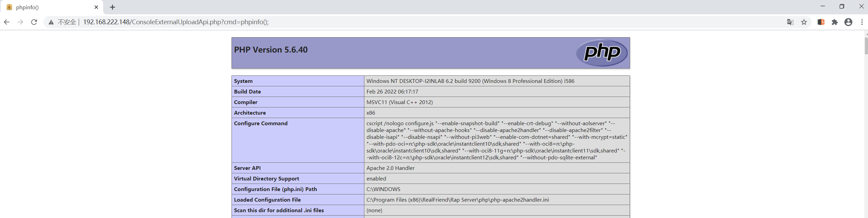
Task: Open the orange extension icon
Action: (821, 22)
